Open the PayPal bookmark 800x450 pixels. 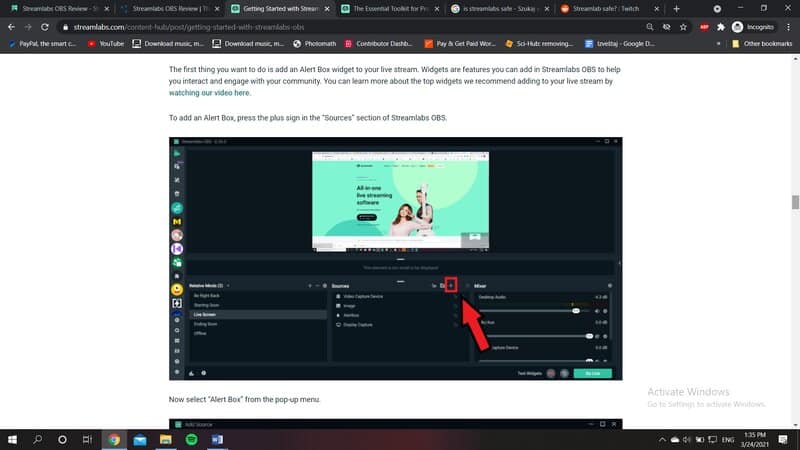coord(42,44)
